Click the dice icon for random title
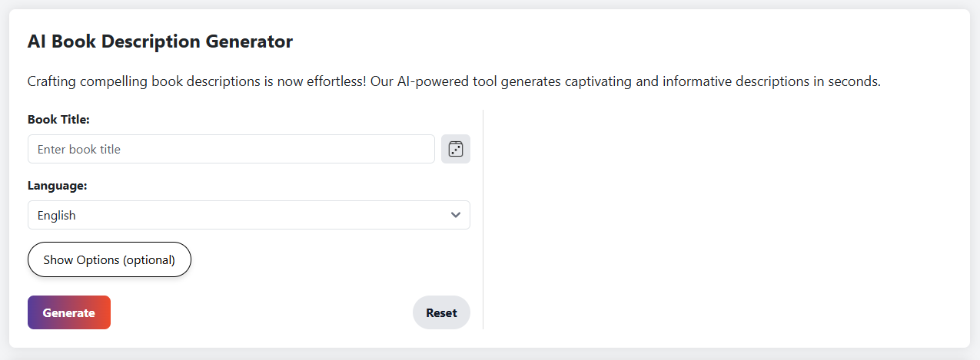Screen dimensions: 980x360 pyautogui.click(x=456, y=149)
